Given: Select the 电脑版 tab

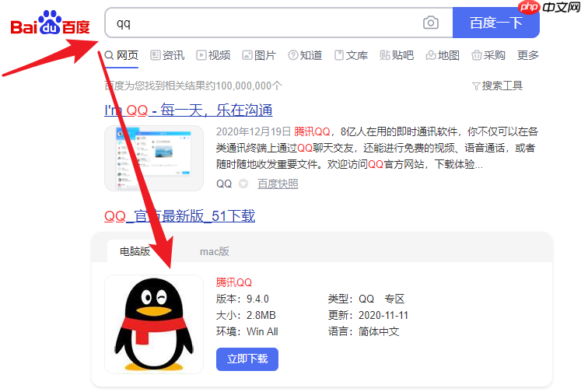Looking at the screenshot, I should tap(135, 251).
